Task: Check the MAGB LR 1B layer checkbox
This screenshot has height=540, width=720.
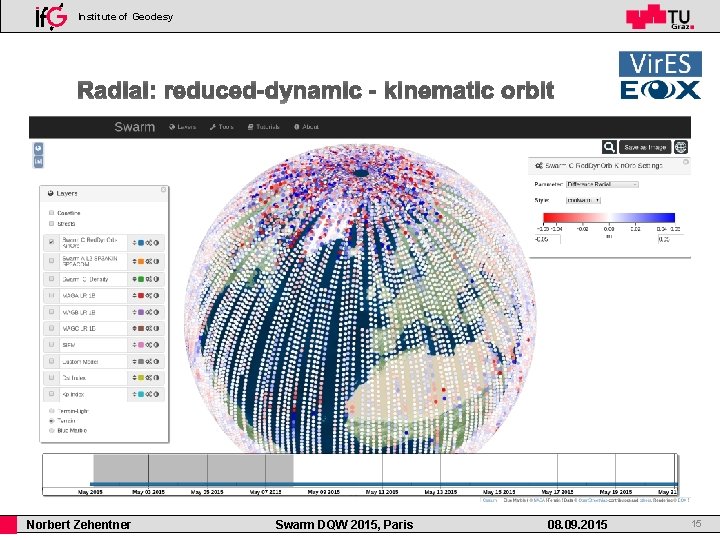Action: coord(51,312)
